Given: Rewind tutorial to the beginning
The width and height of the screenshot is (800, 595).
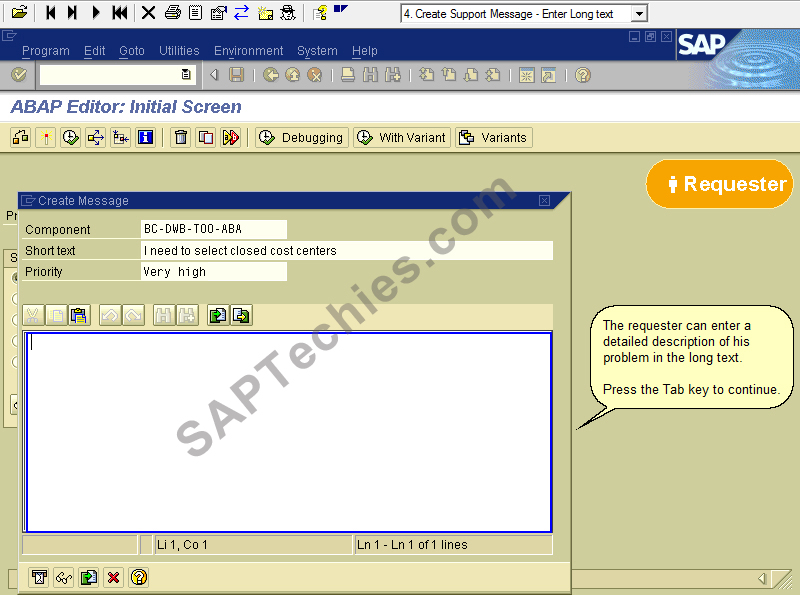Looking at the screenshot, I should coord(120,12).
